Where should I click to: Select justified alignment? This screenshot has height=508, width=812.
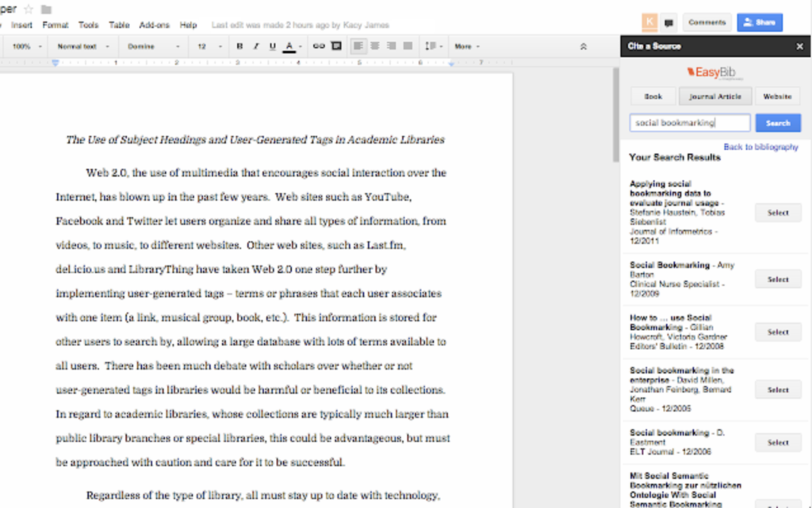[407, 46]
